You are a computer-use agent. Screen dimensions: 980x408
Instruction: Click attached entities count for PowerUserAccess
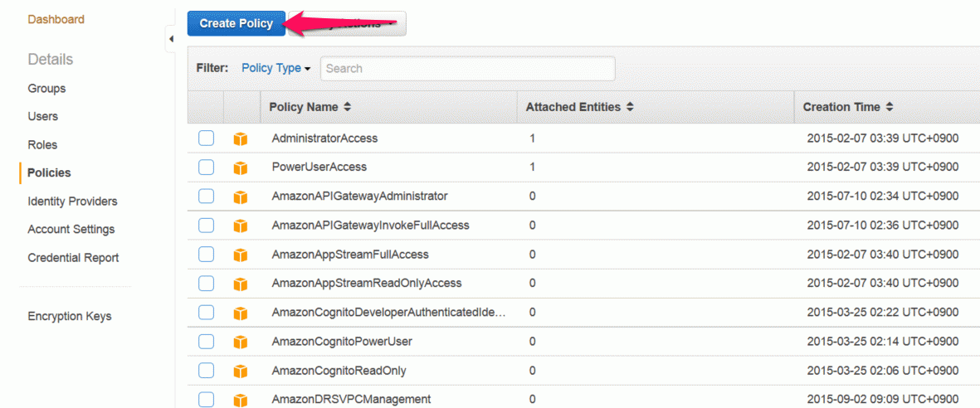(533, 167)
